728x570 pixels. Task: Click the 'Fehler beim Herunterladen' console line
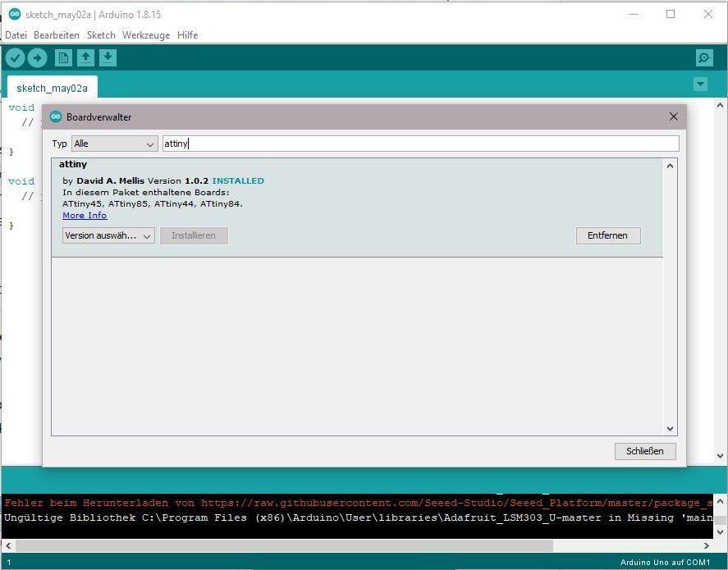point(359,504)
